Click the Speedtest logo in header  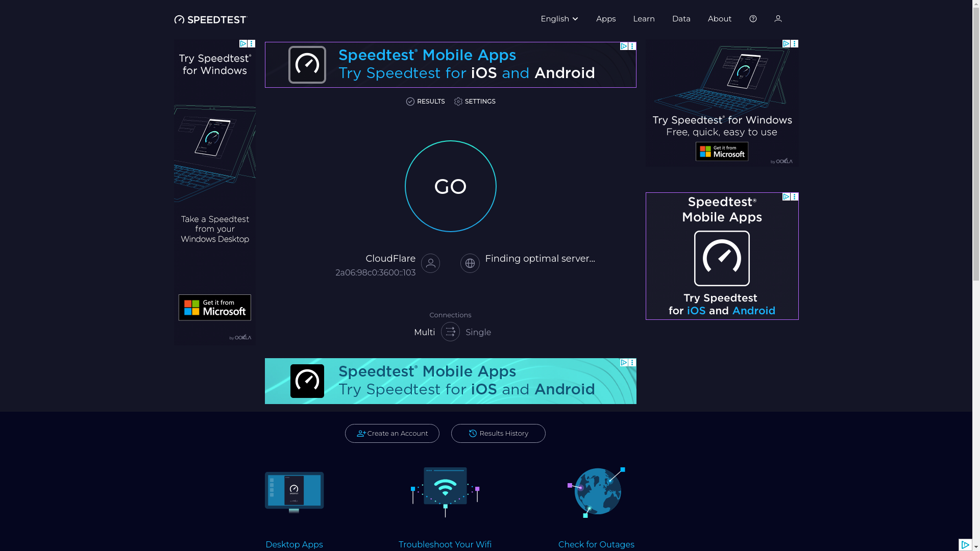pos(210,19)
